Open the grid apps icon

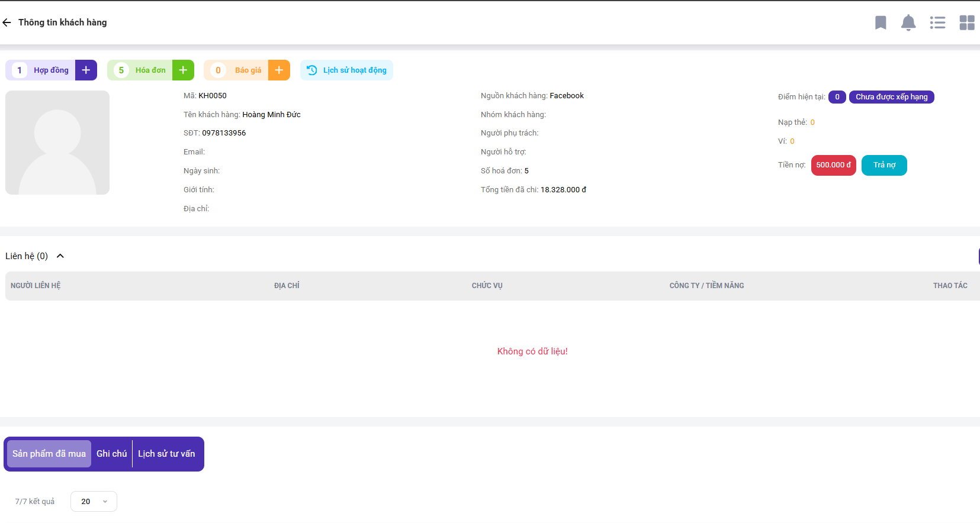tap(967, 22)
